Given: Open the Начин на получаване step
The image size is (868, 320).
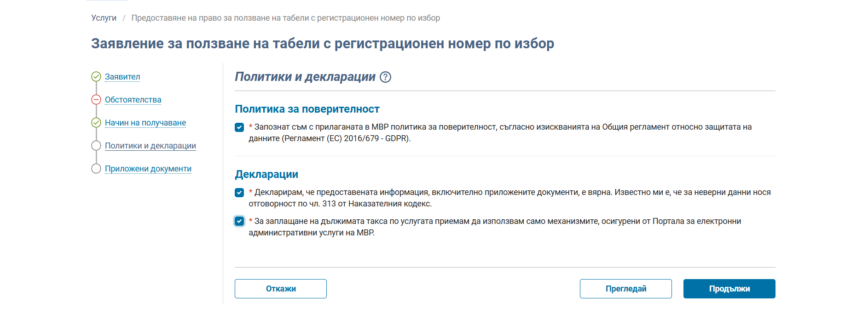Looking at the screenshot, I should click(x=145, y=123).
